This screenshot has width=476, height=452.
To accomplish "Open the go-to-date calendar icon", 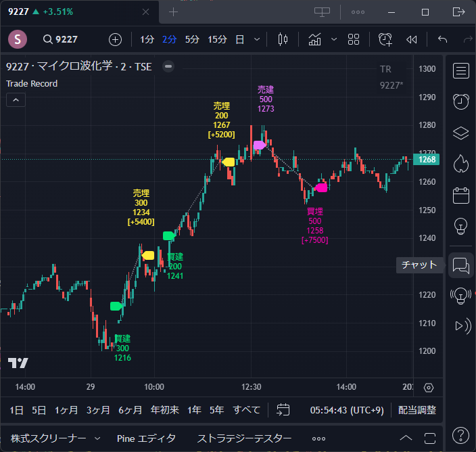I will (x=283, y=410).
